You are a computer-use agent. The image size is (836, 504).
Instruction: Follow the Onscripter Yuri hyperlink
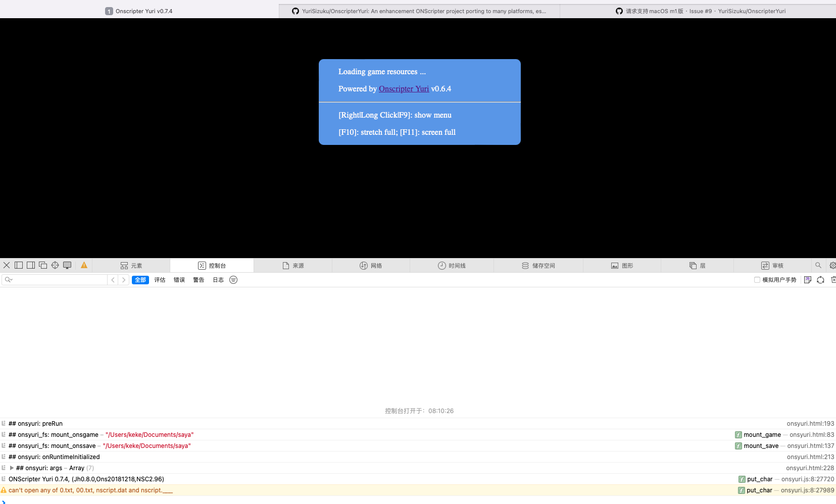tap(404, 88)
